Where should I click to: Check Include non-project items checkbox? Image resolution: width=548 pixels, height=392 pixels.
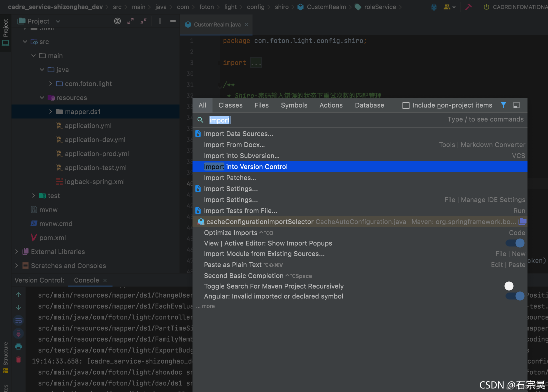coord(406,105)
